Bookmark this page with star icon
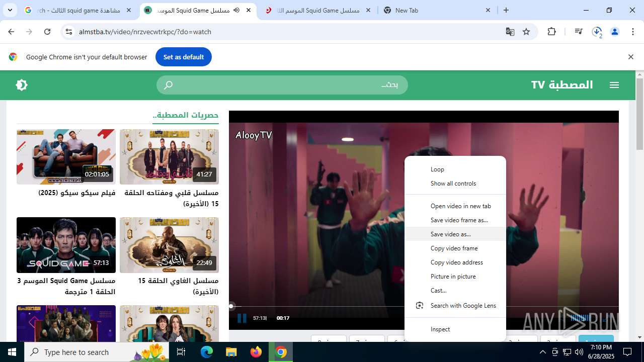This screenshot has height=362, width=644. click(x=526, y=32)
